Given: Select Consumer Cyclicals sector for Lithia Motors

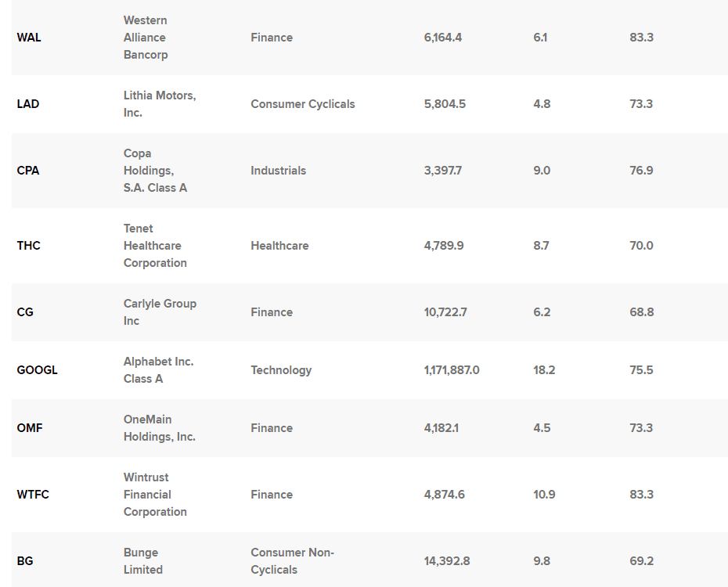Looking at the screenshot, I should (302, 104).
